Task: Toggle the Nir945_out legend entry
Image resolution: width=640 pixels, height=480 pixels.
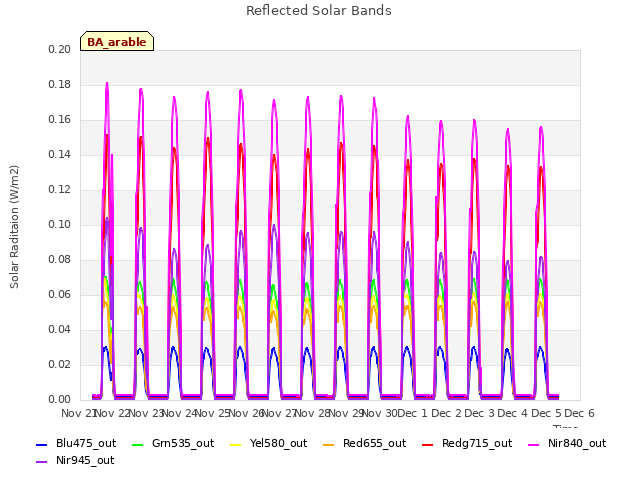Action: [x=76, y=460]
